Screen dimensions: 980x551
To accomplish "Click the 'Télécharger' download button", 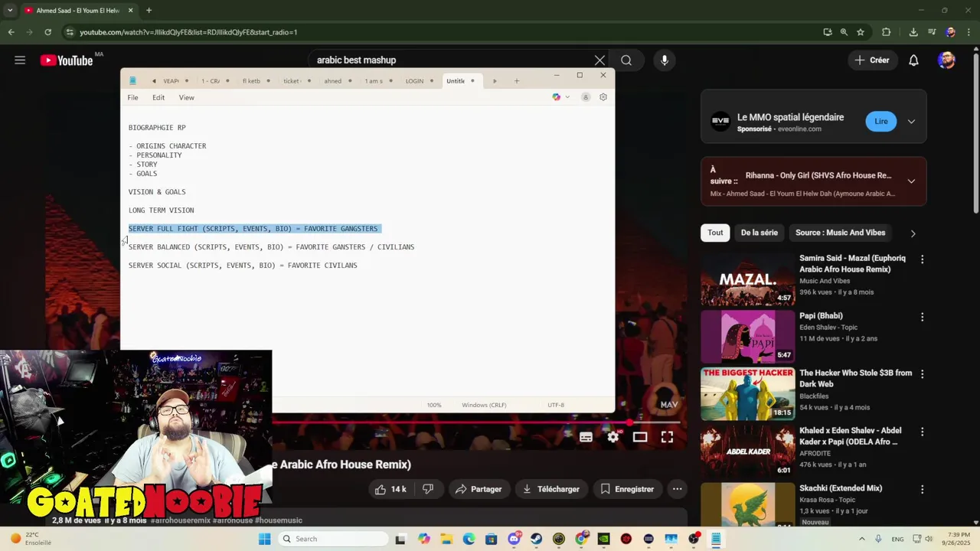I will pyautogui.click(x=550, y=489).
